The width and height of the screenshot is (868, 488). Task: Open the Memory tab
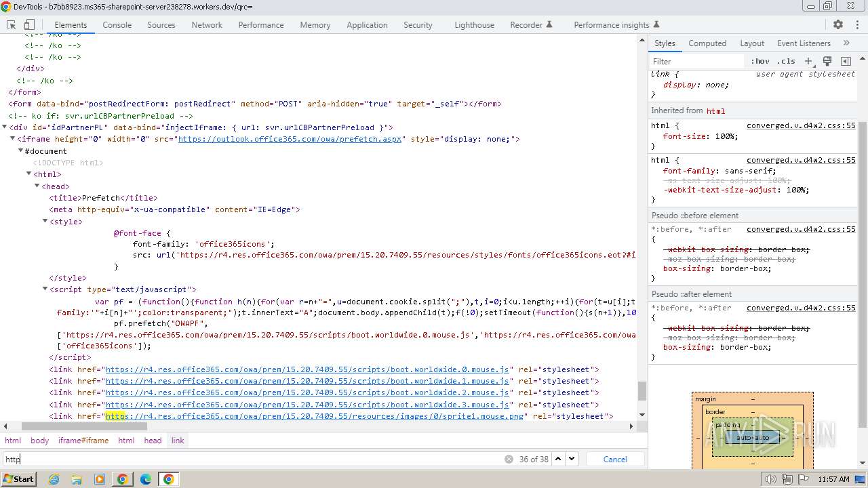point(315,24)
